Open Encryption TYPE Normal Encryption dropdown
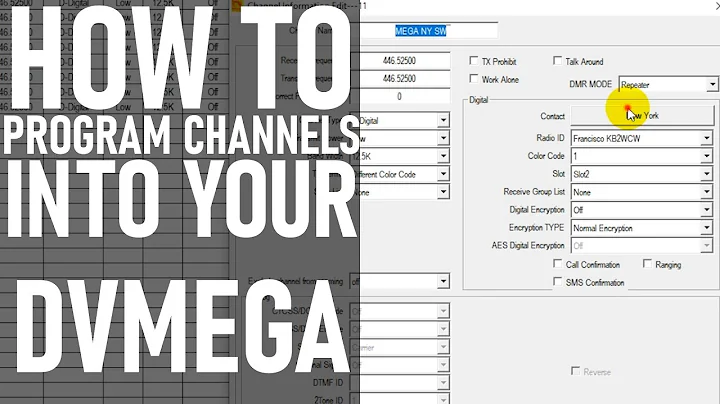This screenshot has width=720, height=404. (641, 228)
